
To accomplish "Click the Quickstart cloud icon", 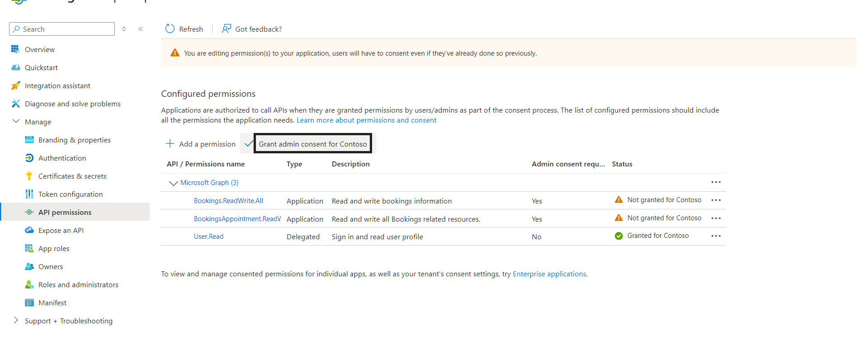I will click(15, 67).
